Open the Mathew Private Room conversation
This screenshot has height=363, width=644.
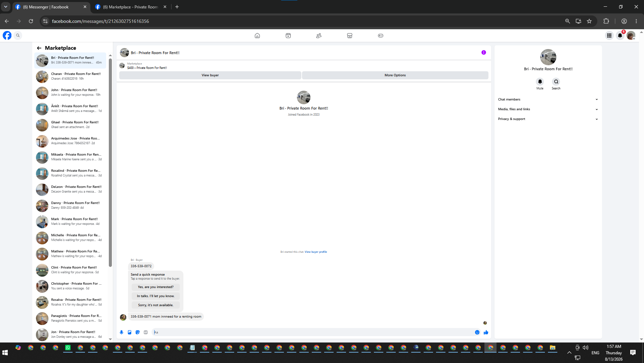(x=70, y=254)
